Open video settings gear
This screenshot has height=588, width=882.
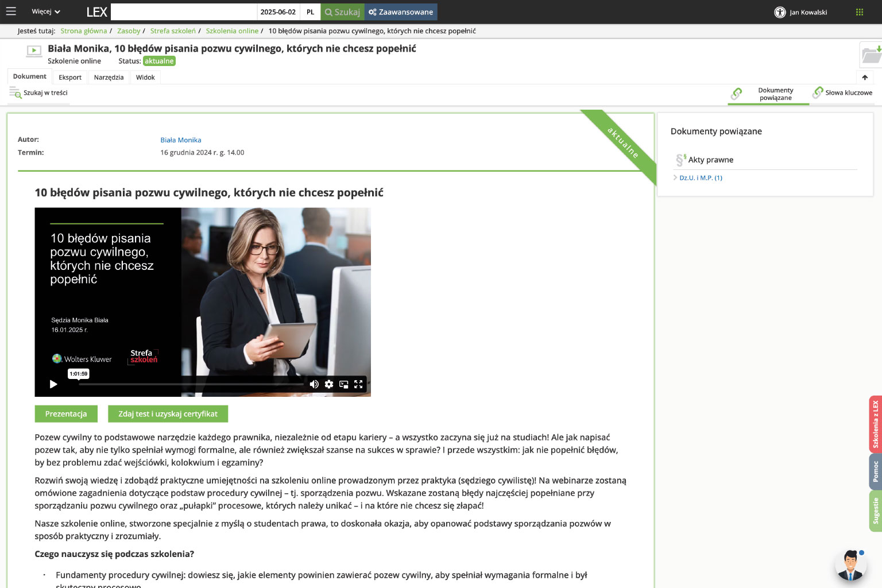tap(329, 384)
